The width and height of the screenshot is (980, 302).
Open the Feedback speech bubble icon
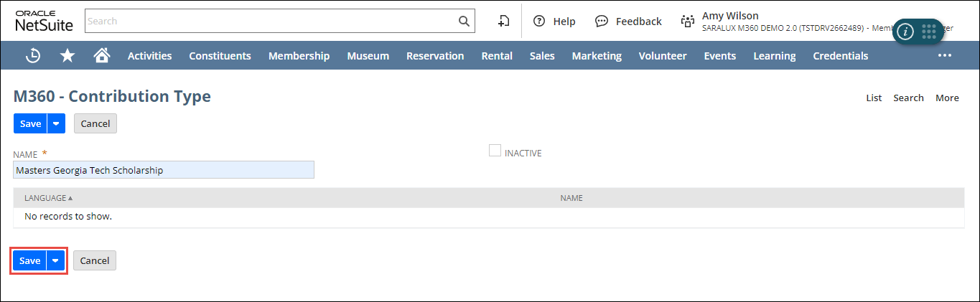point(602,22)
